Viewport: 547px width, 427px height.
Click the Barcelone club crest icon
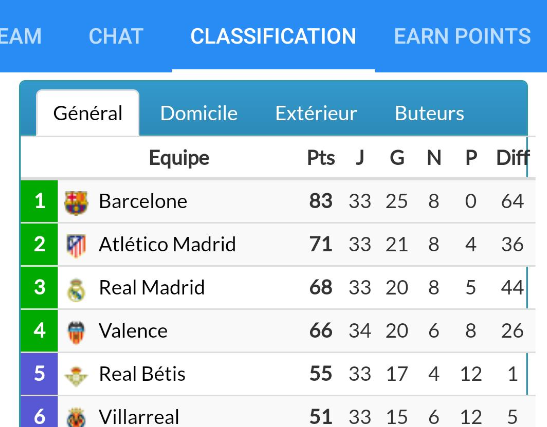[76, 203]
